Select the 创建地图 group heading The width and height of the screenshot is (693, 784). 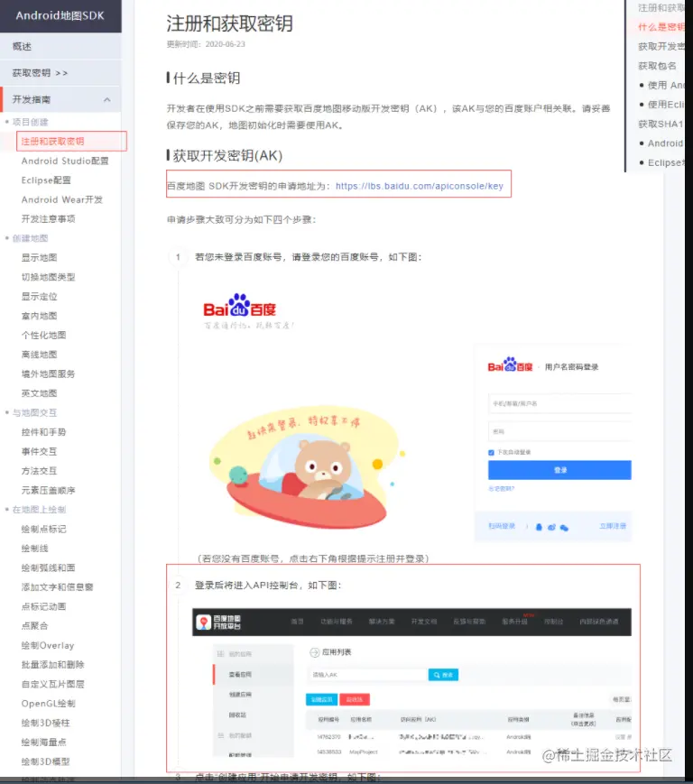[30, 238]
